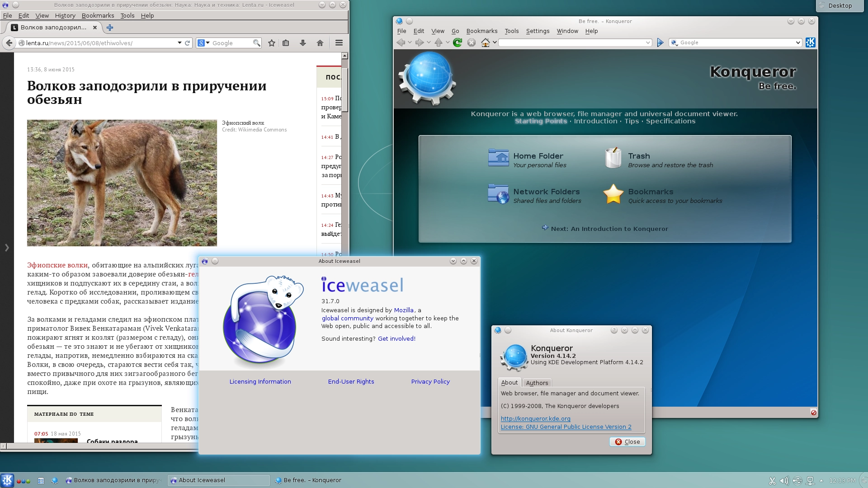Click Konqueror Forward arrow
The image size is (868, 488).
click(x=420, y=42)
